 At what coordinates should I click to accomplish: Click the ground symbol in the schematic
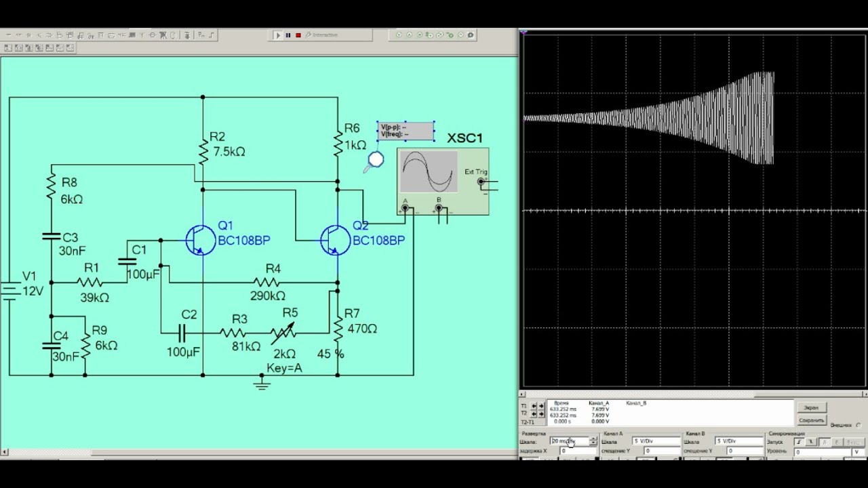pos(262,384)
